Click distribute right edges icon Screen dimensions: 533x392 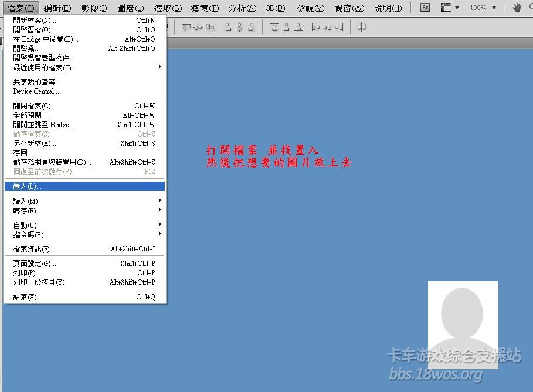tap(340, 27)
